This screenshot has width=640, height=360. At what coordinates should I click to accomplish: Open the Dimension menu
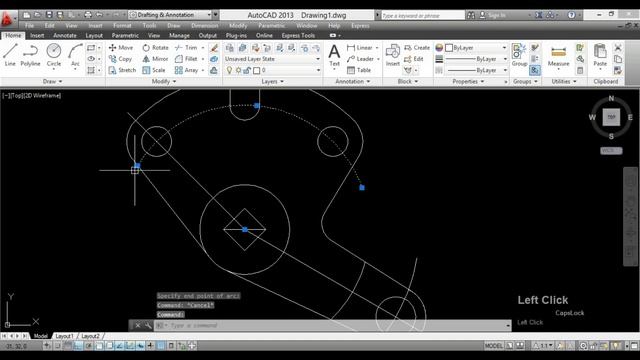[x=204, y=26]
